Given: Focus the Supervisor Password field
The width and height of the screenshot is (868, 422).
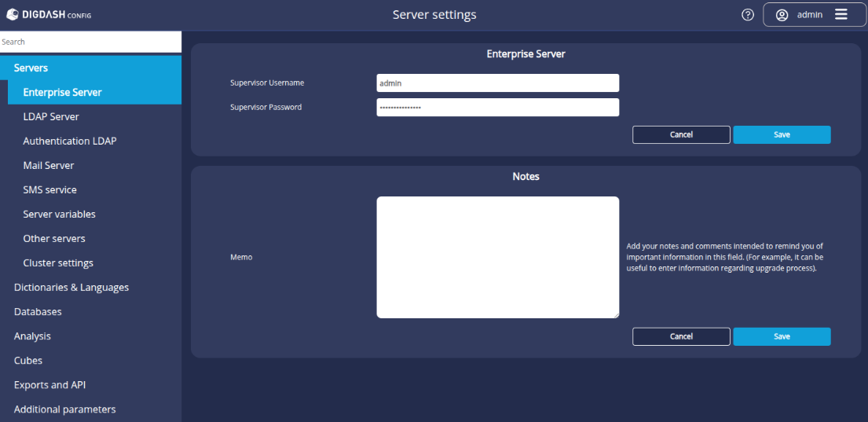Looking at the screenshot, I should point(497,108).
